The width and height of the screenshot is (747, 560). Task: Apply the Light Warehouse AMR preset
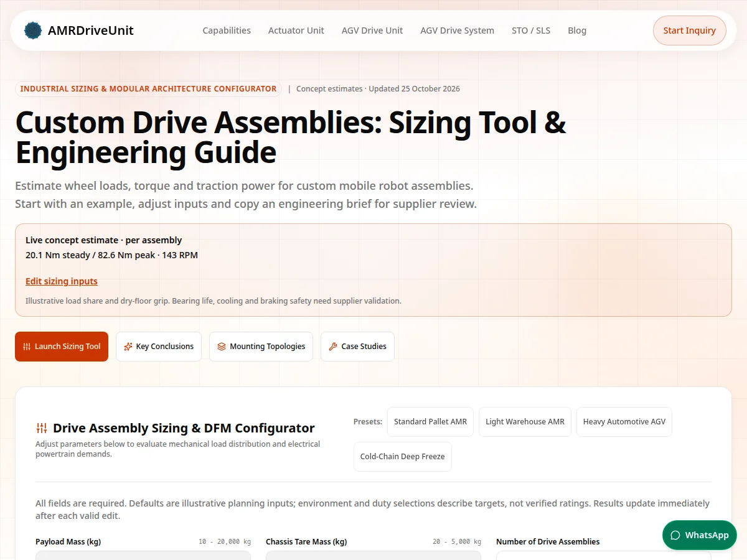(525, 422)
